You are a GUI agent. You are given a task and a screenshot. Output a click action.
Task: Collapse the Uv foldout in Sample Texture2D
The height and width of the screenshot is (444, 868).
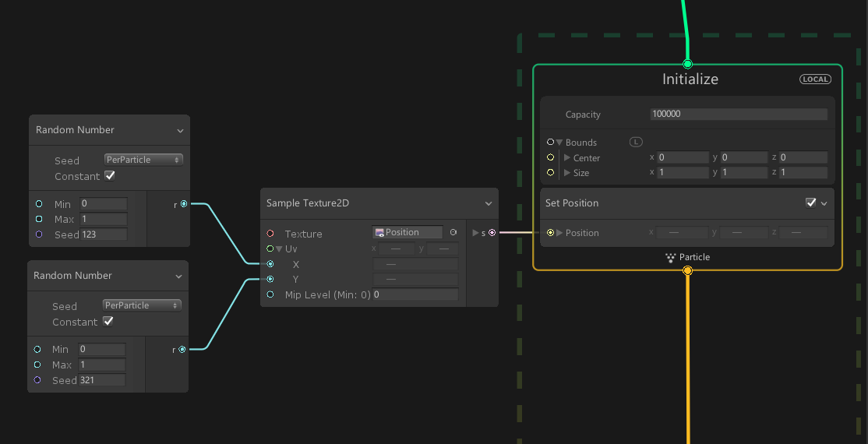tap(279, 249)
